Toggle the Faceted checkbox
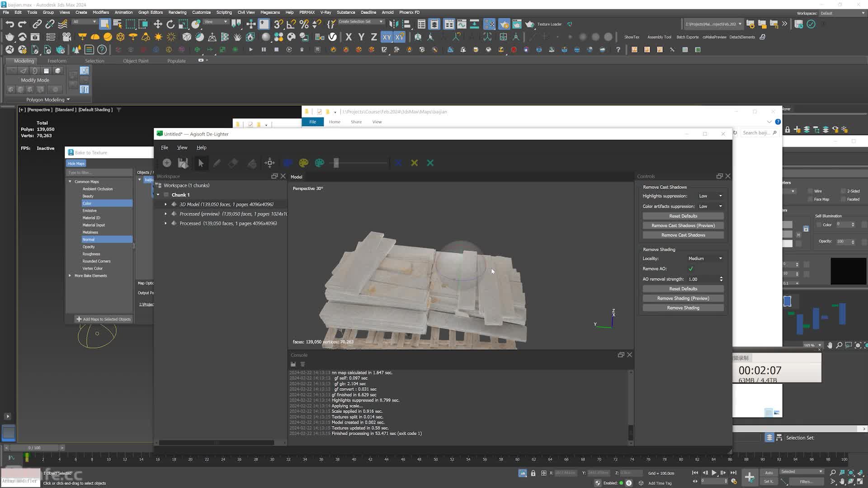This screenshot has width=868, height=488. (843, 199)
